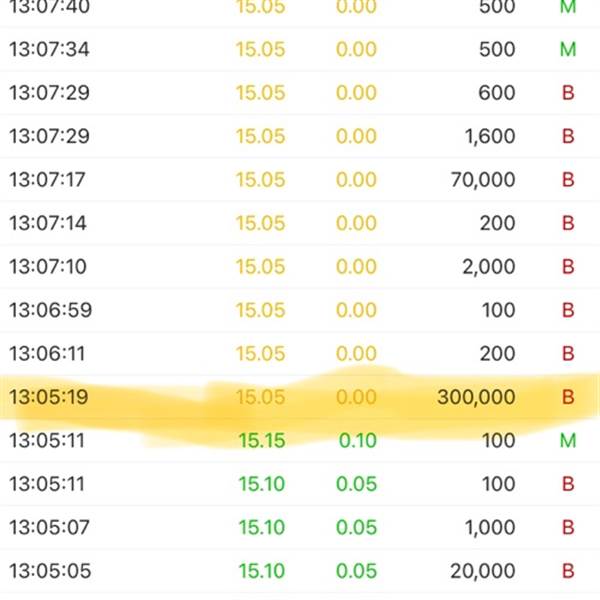
Task: Tap the 15.05 price at 13:07:10
Action: pyautogui.click(x=261, y=266)
